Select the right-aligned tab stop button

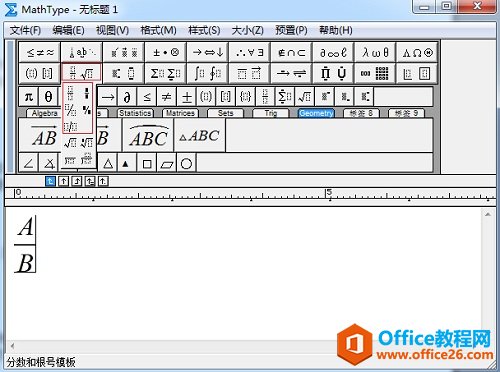point(77,181)
